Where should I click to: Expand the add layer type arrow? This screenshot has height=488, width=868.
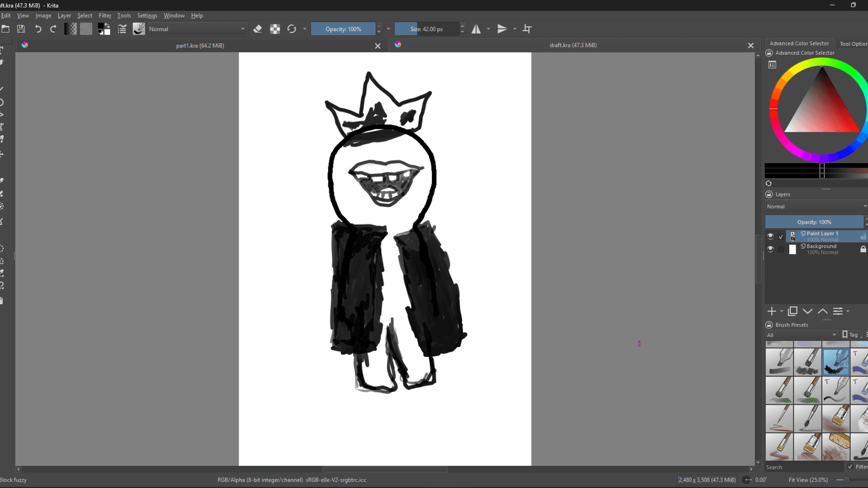782,311
